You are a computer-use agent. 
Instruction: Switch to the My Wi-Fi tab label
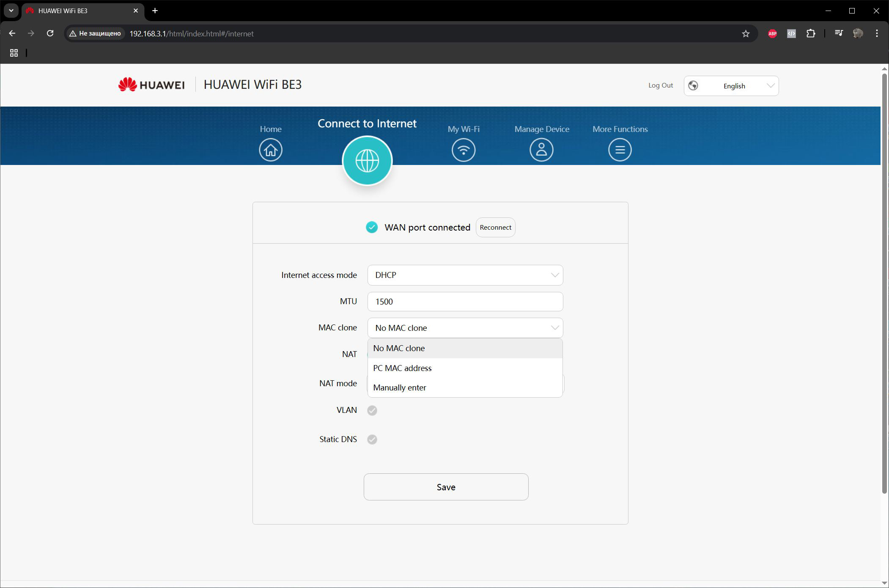click(464, 129)
